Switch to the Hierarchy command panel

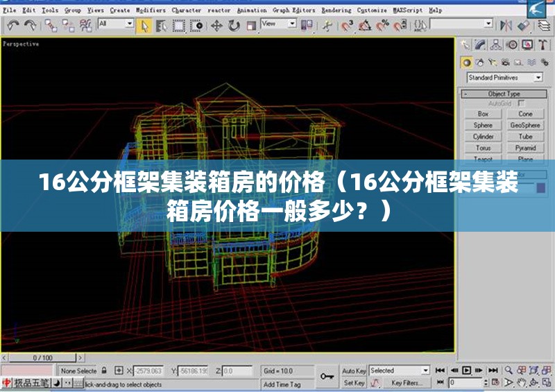pos(495,45)
